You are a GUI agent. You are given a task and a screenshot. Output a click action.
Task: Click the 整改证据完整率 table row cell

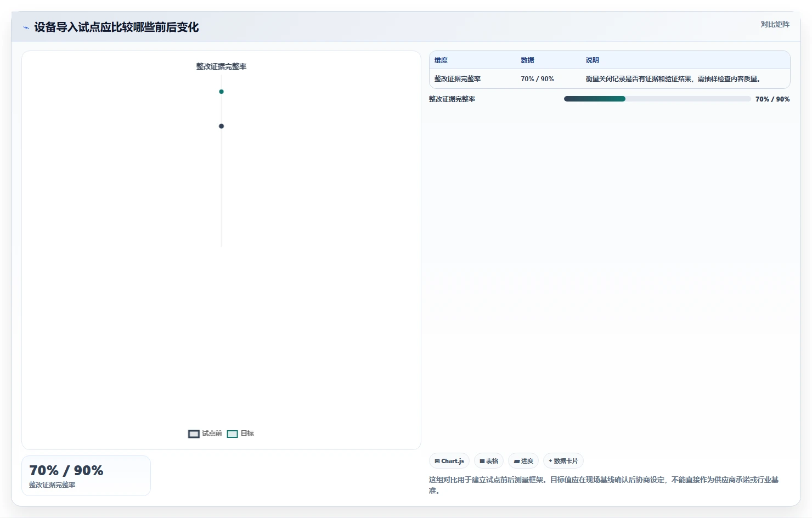point(458,79)
